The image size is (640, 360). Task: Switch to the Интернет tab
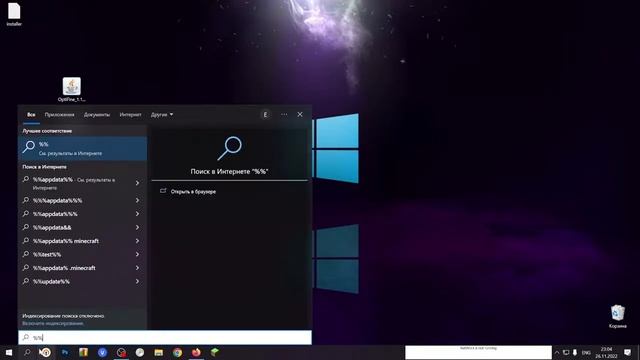(130, 115)
